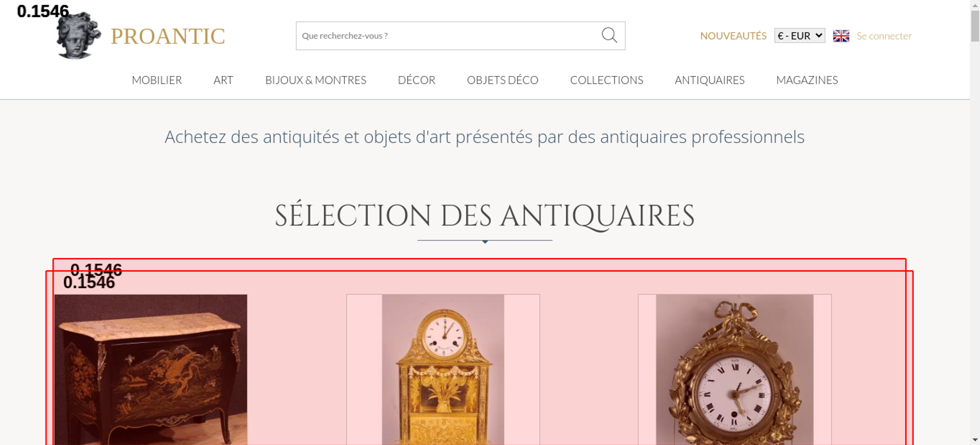
Task: Switch language with the UK flag icon
Action: pyautogui.click(x=841, y=36)
